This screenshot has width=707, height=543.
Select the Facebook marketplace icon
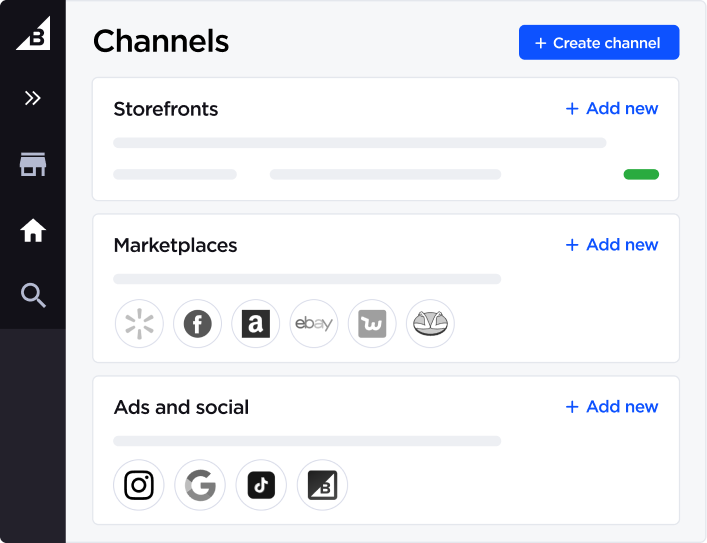click(197, 323)
